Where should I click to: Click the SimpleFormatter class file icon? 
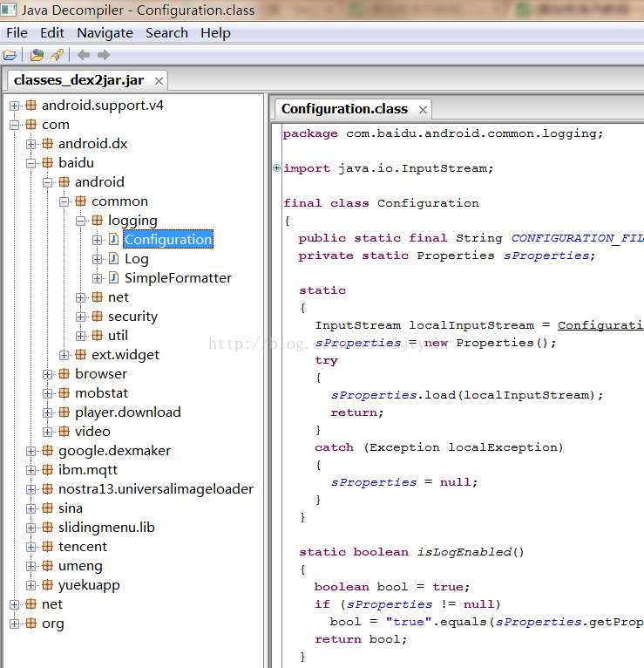pos(113,278)
